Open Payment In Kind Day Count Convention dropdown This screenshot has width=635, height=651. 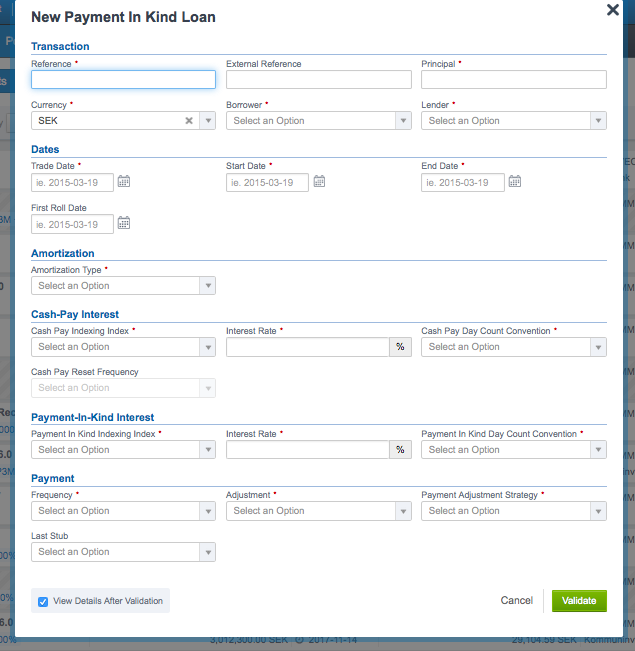pos(513,450)
